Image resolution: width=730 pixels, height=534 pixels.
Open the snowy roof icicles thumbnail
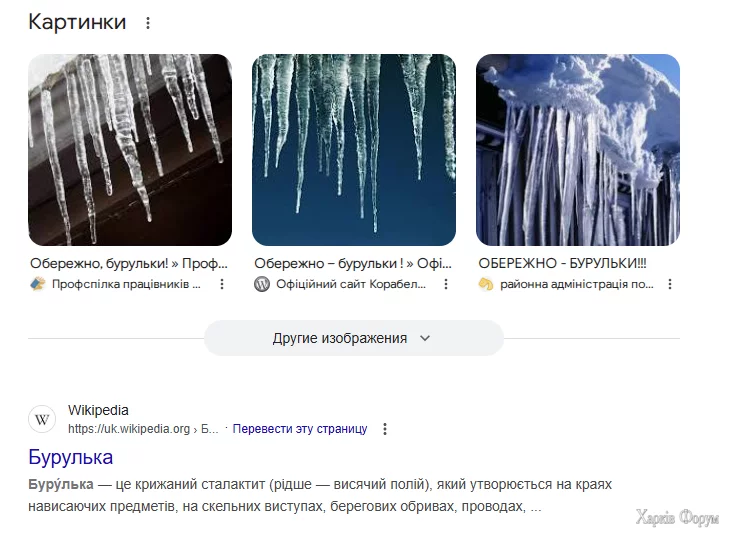578,150
